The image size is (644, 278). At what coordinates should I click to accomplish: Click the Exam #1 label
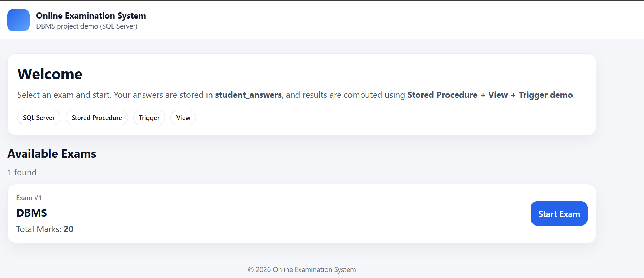click(29, 198)
